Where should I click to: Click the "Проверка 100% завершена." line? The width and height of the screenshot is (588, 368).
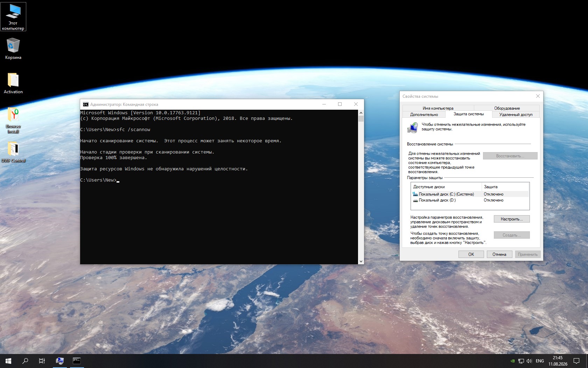click(x=114, y=158)
